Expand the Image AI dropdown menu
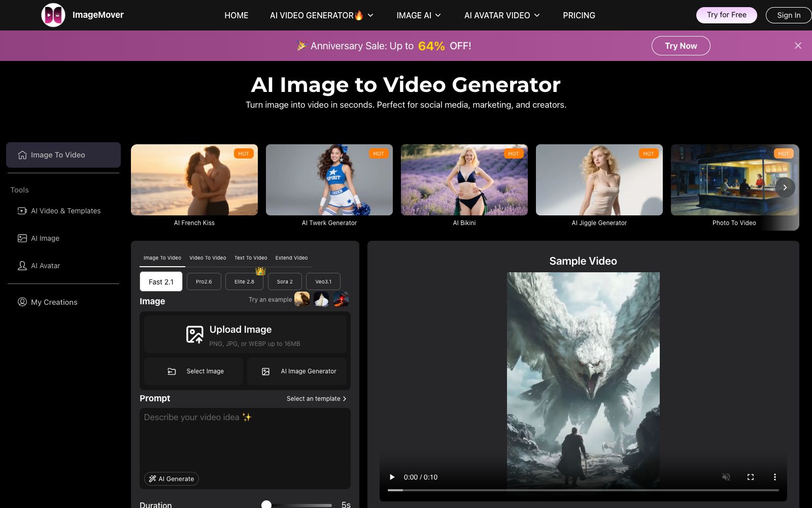Image resolution: width=812 pixels, height=508 pixels. (x=419, y=15)
